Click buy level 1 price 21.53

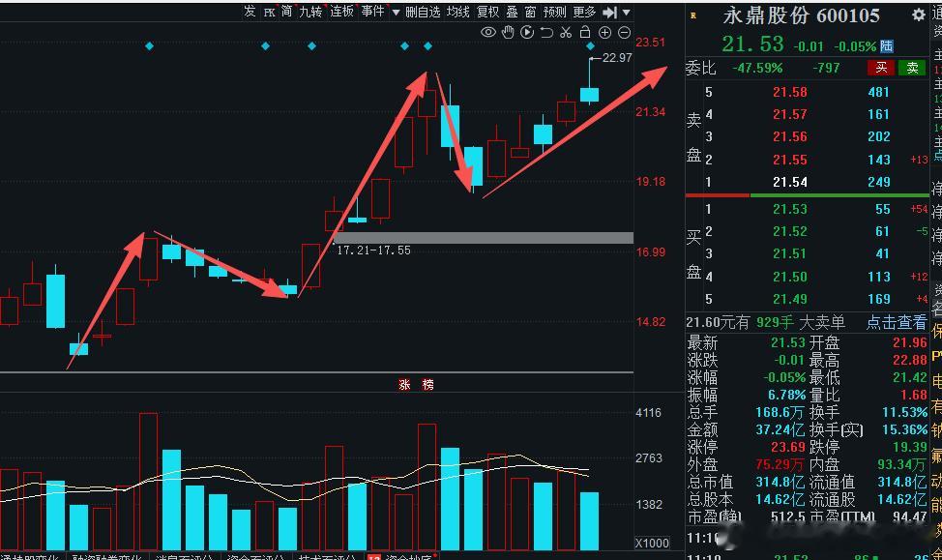point(790,209)
